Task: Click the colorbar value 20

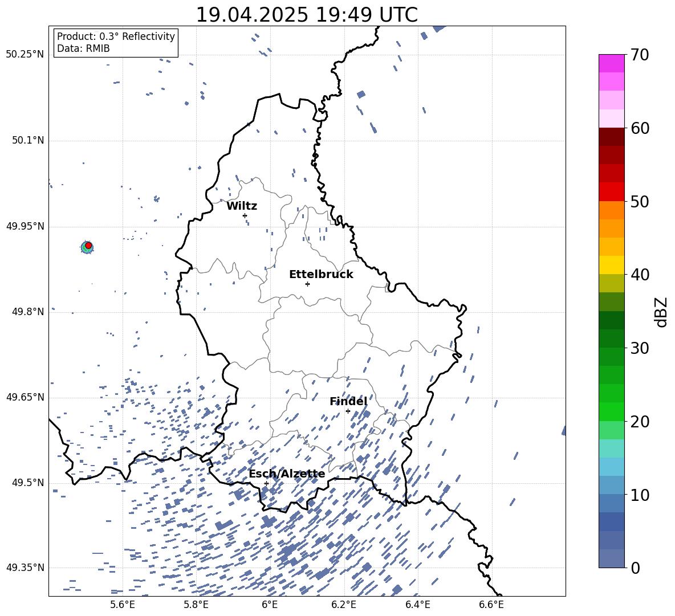Action: click(x=640, y=422)
